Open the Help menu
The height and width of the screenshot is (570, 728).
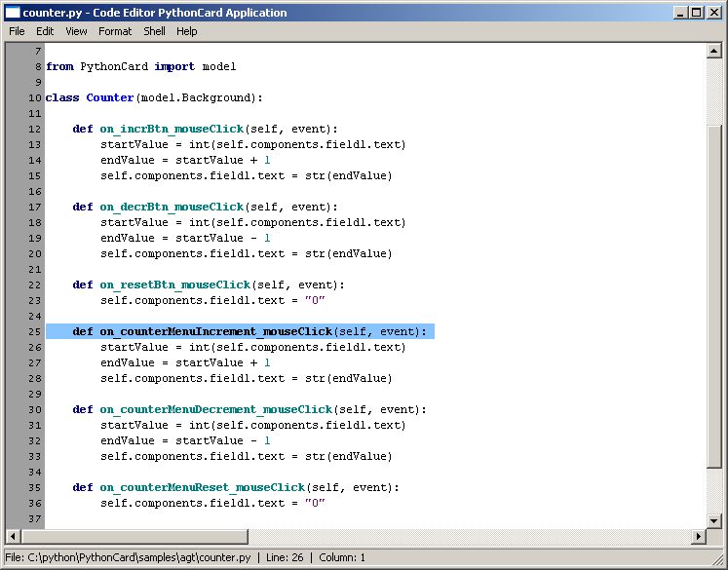pyautogui.click(x=187, y=31)
